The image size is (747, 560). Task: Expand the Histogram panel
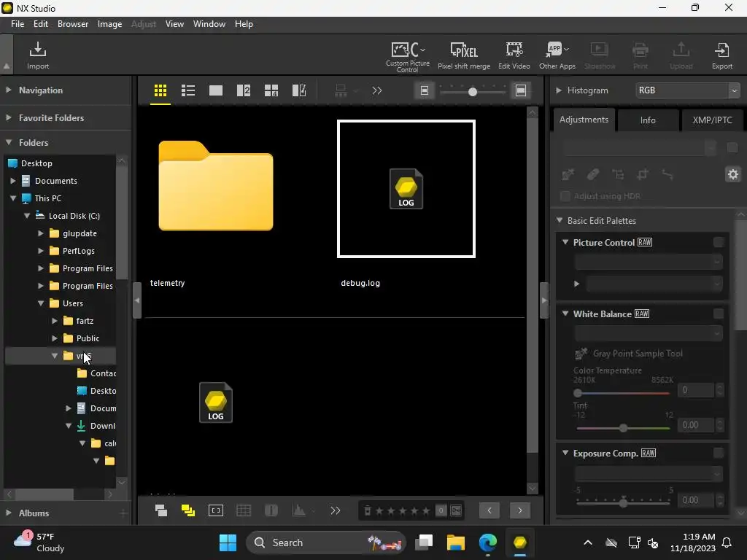[558, 90]
